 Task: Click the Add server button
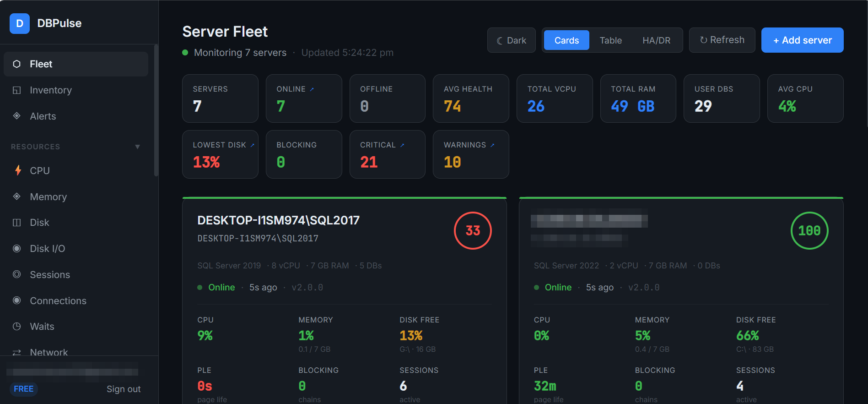click(803, 40)
